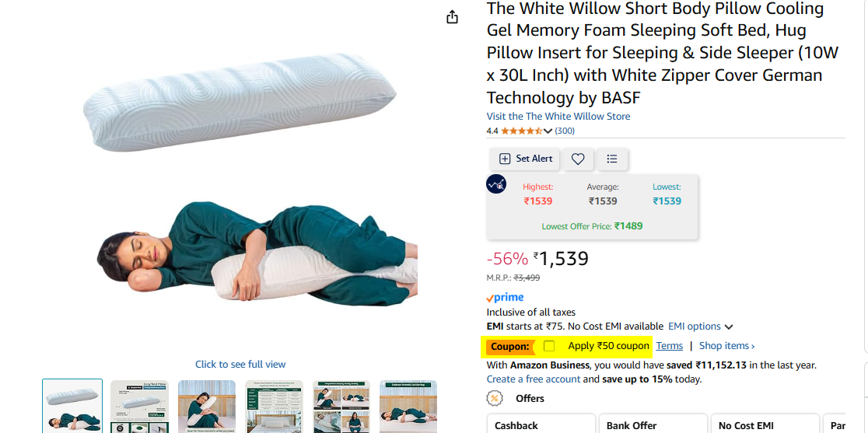Viewport: 868px width, 433px height.
Task: Click to see full view of image
Action: (x=240, y=364)
